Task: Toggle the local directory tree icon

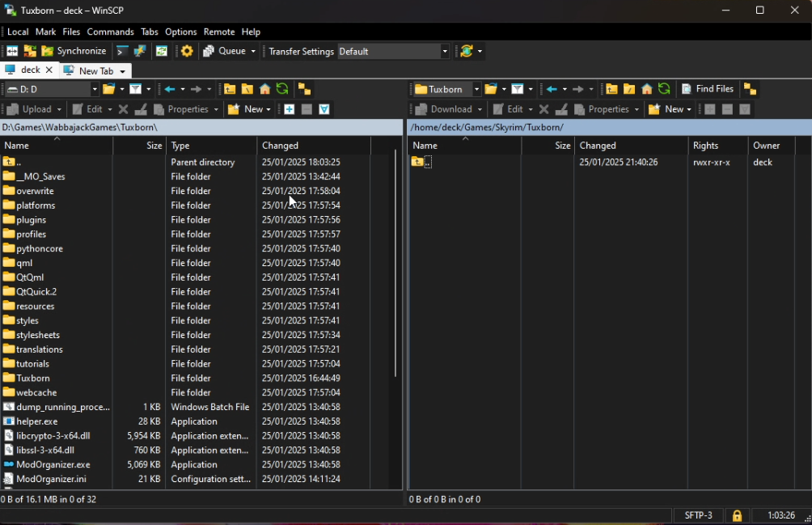Action: [x=304, y=89]
